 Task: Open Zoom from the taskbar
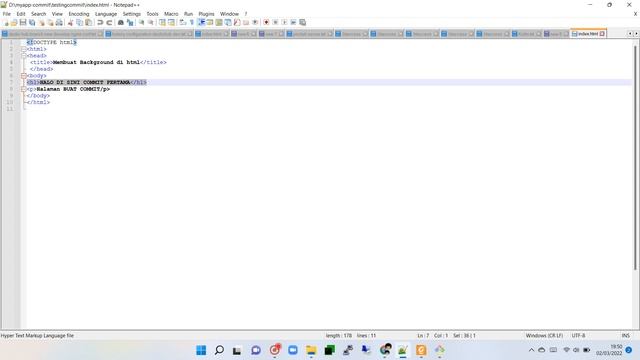tap(293, 350)
